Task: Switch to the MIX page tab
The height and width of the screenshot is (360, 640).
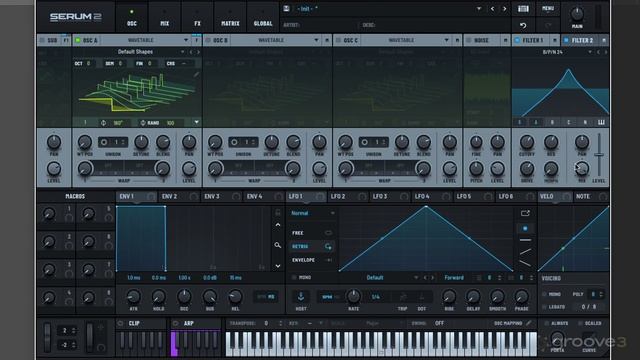Action: 164,18
